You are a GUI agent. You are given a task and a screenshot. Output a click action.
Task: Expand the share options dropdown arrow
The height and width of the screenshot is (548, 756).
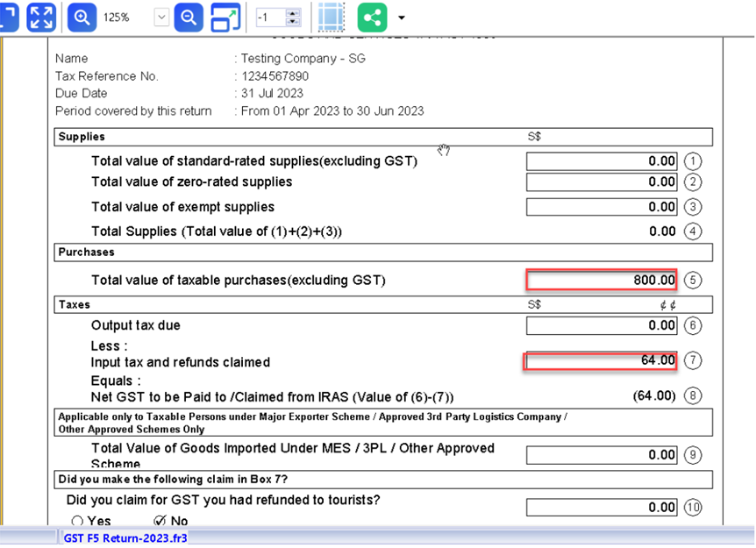tap(402, 18)
